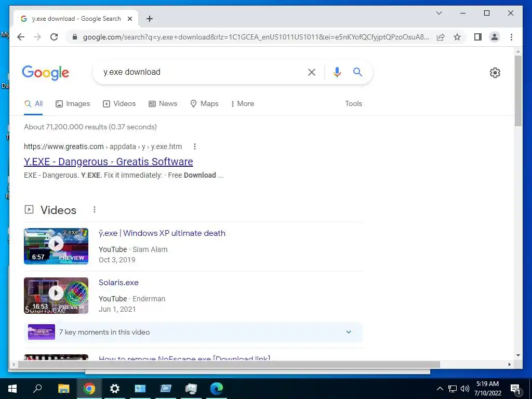This screenshot has height=399, width=532.
Task: Play the Solaris.exe video thumbnail
Action: tap(56, 296)
